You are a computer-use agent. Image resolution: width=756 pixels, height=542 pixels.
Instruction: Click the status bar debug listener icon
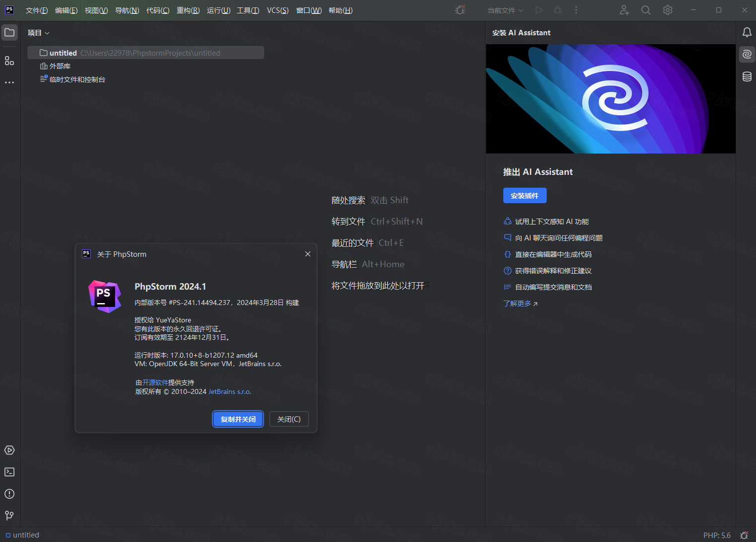coord(744,535)
